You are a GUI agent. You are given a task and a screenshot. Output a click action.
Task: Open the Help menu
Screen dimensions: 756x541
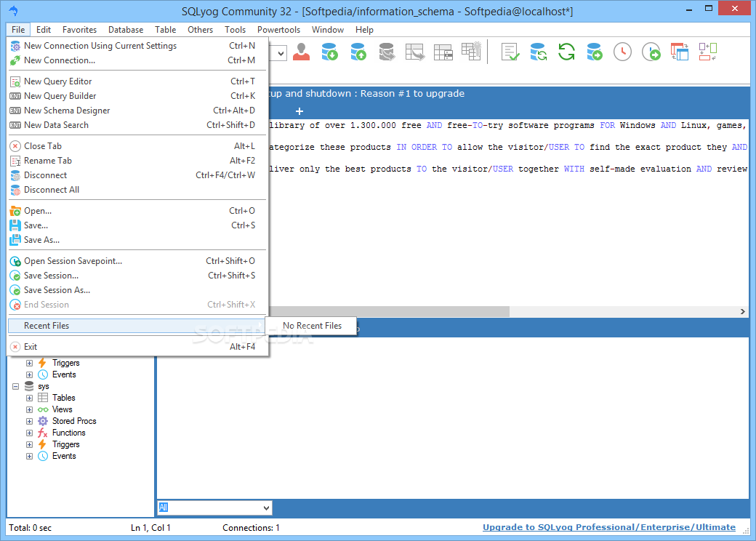point(364,29)
